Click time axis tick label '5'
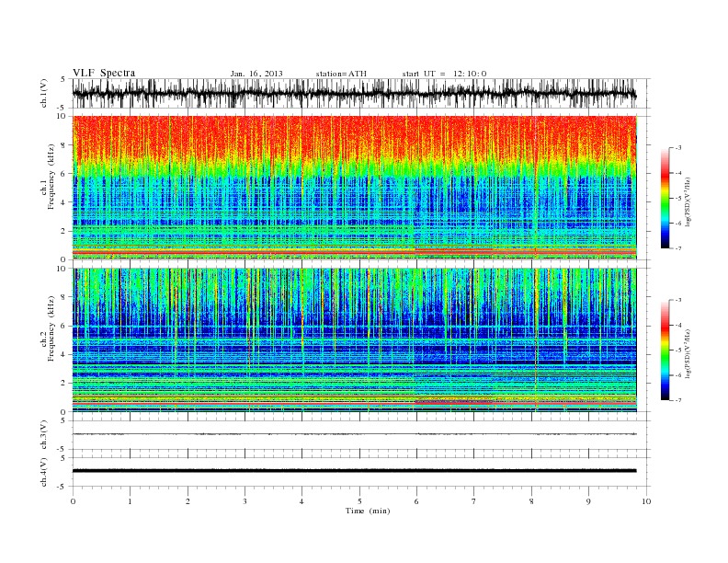Viewport: 728px width, 563px height. pyautogui.click(x=359, y=501)
